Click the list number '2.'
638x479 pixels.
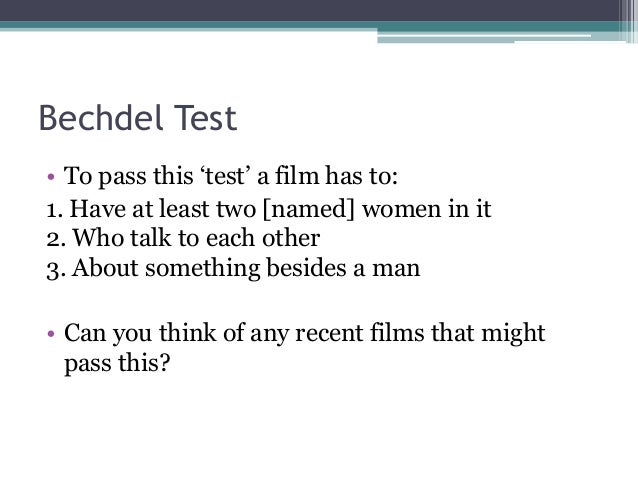[x=56, y=239]
